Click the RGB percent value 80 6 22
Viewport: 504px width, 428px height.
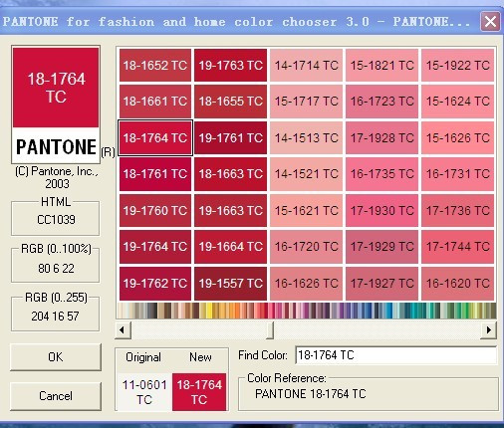click(56, 268)
